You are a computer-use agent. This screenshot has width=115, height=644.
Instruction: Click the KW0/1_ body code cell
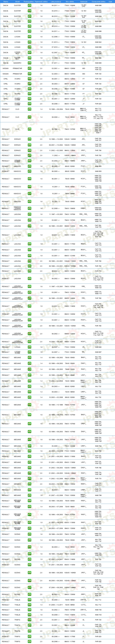[83, 208]
